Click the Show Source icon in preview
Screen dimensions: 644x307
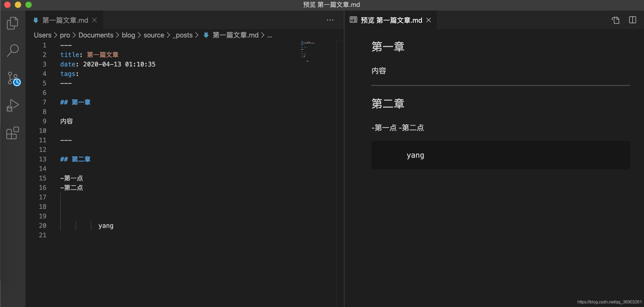click(x=615, y=20)
